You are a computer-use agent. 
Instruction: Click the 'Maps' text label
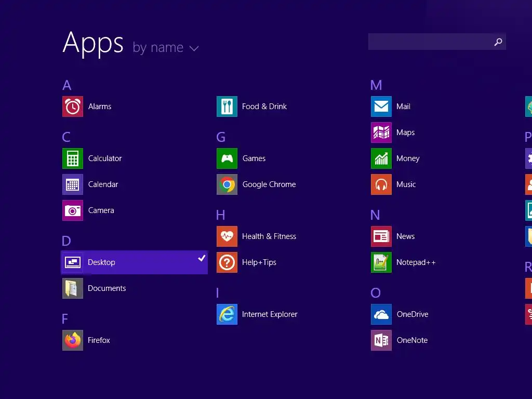point(405,132)
